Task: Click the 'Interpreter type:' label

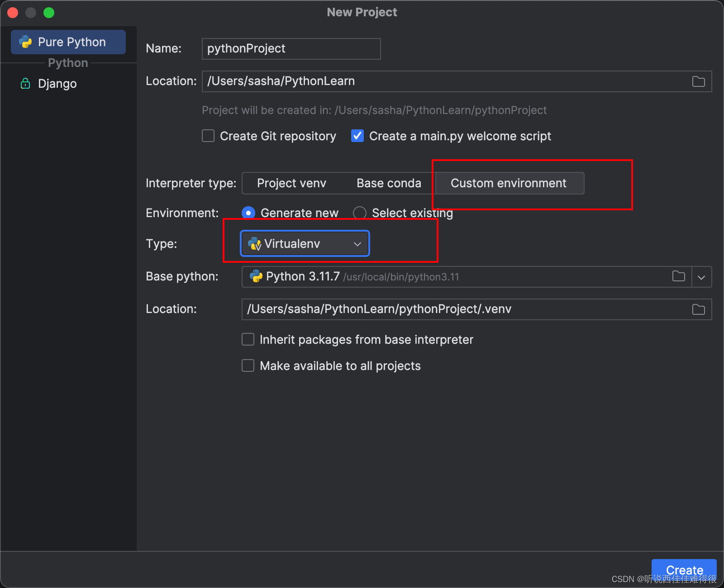Action: 191,183
